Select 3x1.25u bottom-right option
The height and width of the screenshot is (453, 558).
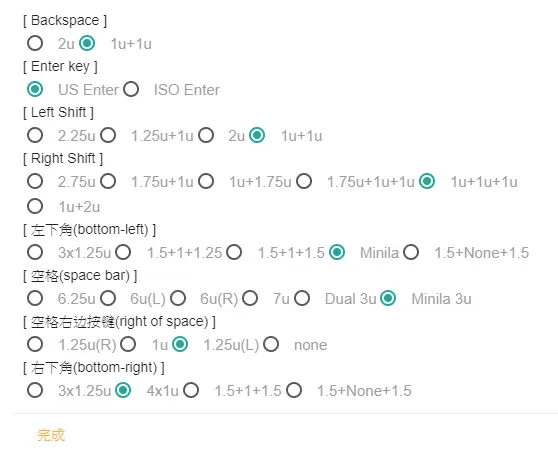[35, 390]
